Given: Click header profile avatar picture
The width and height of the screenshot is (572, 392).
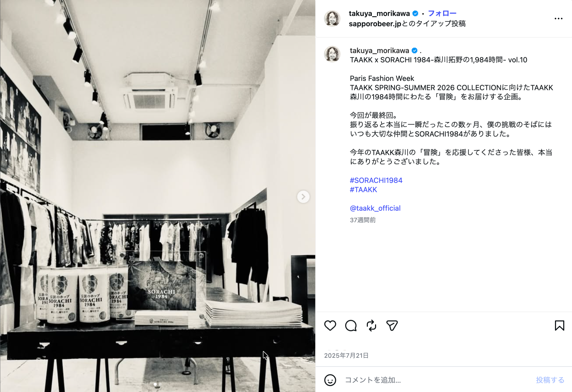Looking at the screenshot, I should (332, 19).
